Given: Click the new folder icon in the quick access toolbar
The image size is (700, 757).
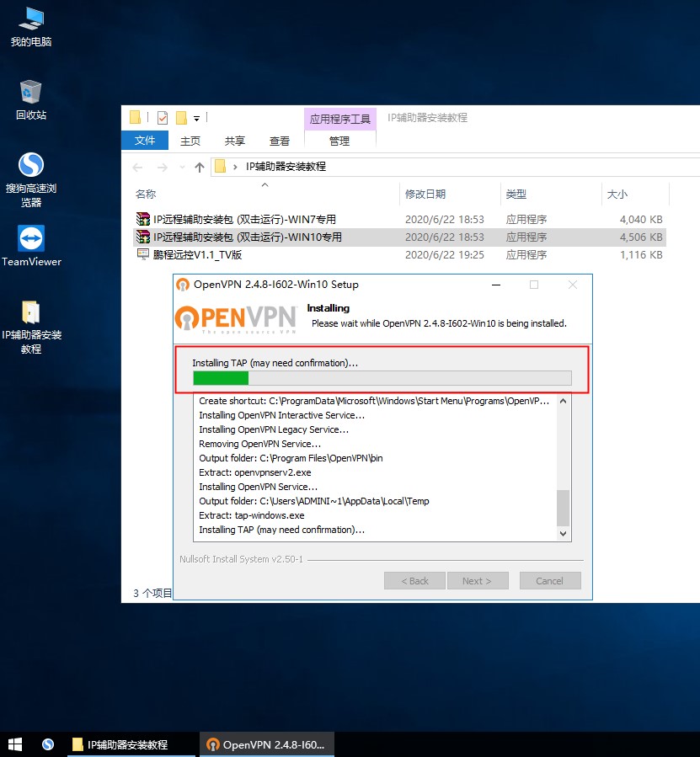Looking at the screenshot, I should point(181,117).
